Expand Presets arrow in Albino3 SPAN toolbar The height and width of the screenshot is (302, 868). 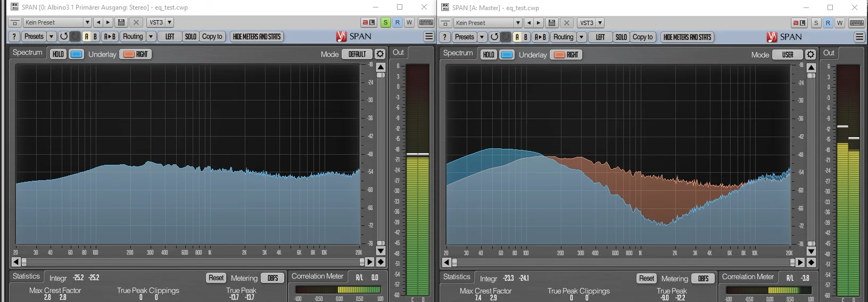click(52, 37)
